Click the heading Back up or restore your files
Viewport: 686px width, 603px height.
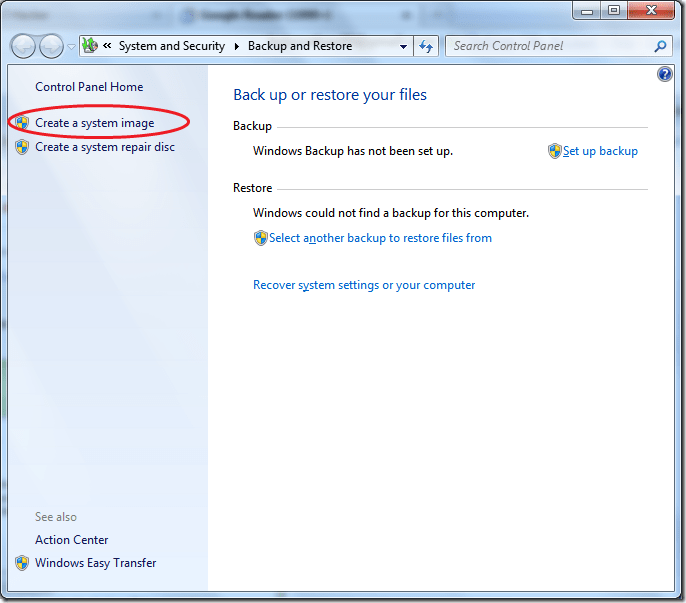330,95
